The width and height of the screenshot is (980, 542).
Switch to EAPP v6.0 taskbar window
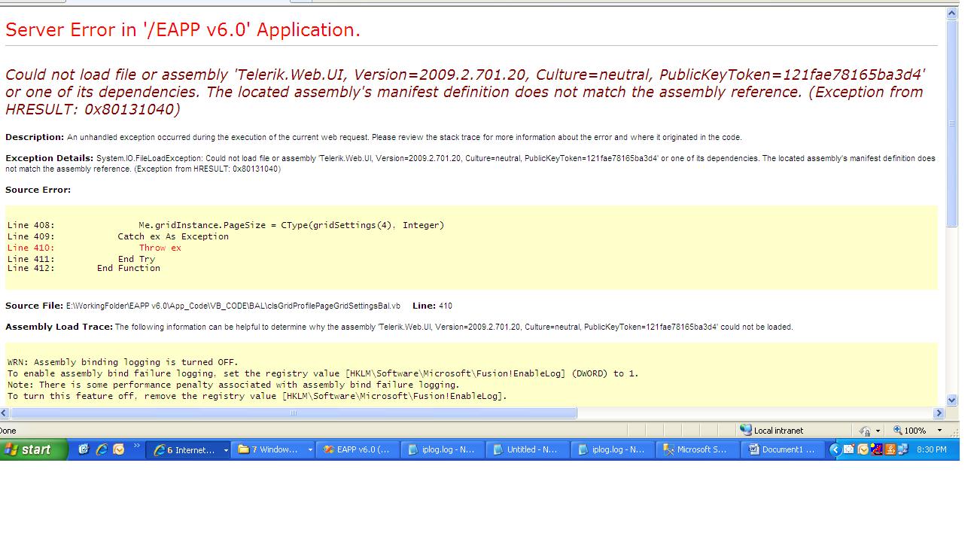pyautogui.click(x=358, y=449)
